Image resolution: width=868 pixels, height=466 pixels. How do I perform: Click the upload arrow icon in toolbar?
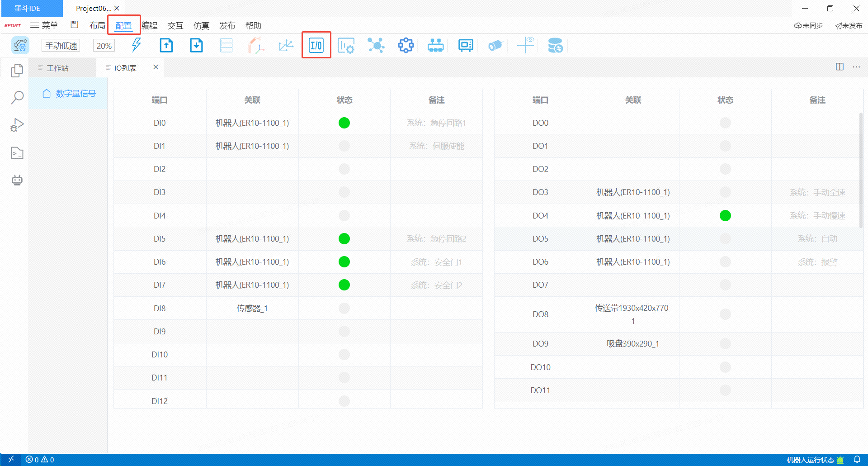click(x=166, y=45)
